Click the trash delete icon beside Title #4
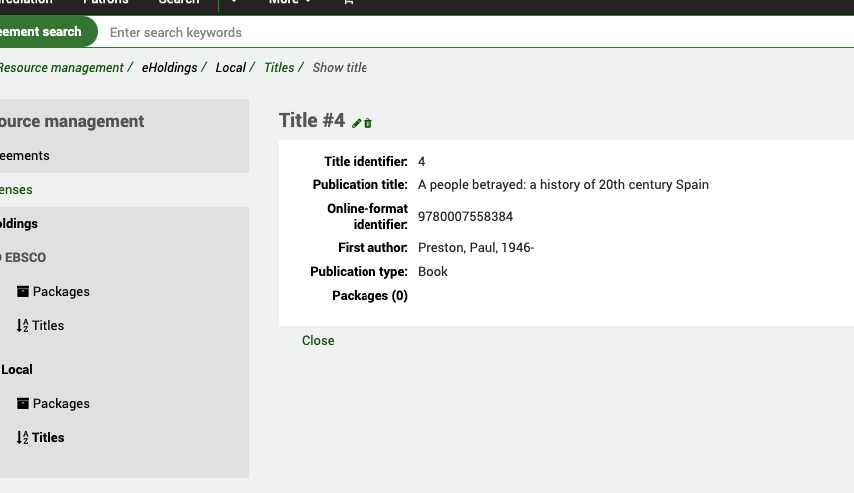This screenshot has width=854, height=493. click(x=368, y=123)
